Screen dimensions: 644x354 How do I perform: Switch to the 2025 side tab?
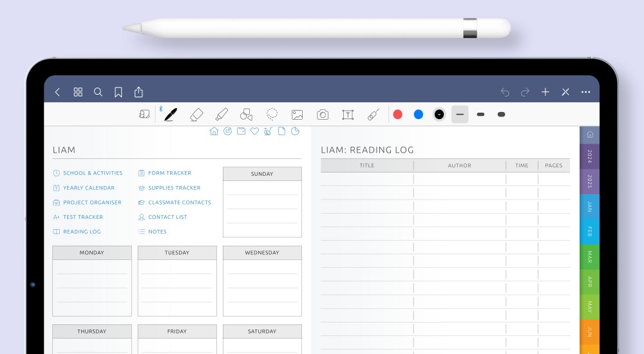(x=589, y=182)
